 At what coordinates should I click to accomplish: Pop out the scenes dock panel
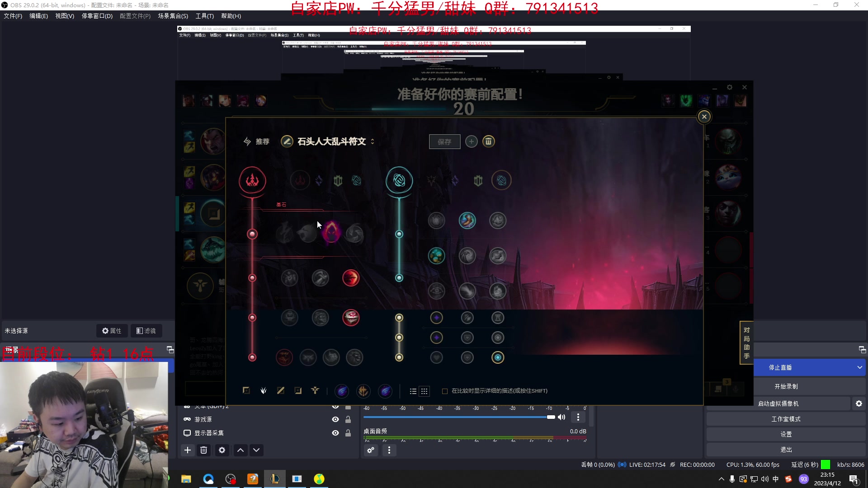pyautogui.click(x=170, y=350)
